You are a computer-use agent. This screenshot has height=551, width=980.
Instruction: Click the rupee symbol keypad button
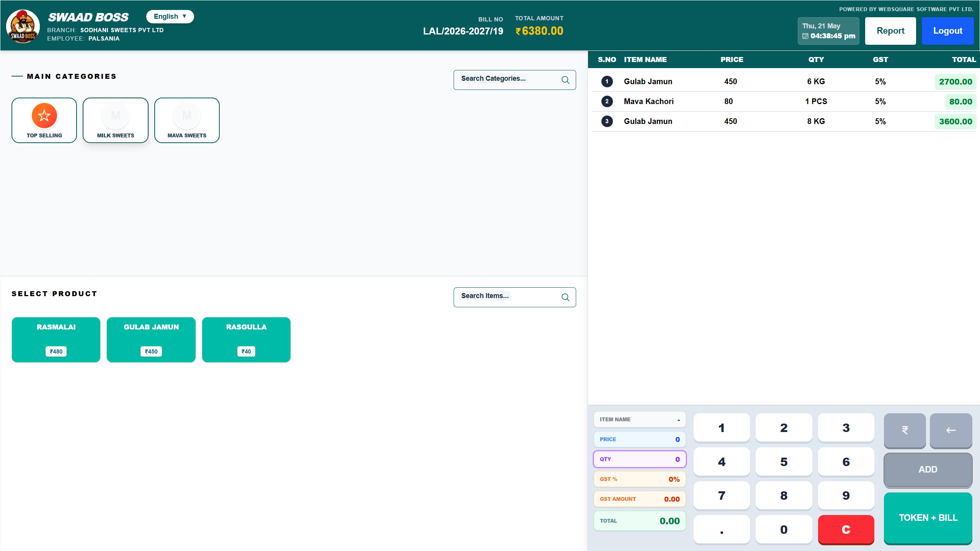(x=905, y=430)
